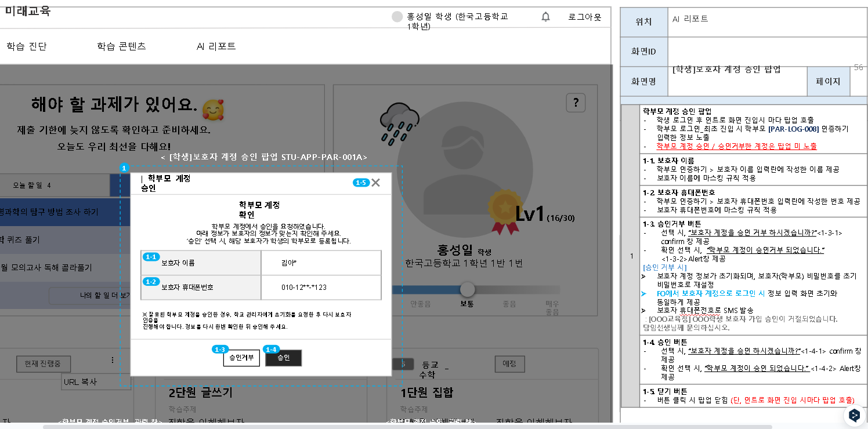868x429 pixels.
Task: Click the question mark help icon
Action: 575,103
